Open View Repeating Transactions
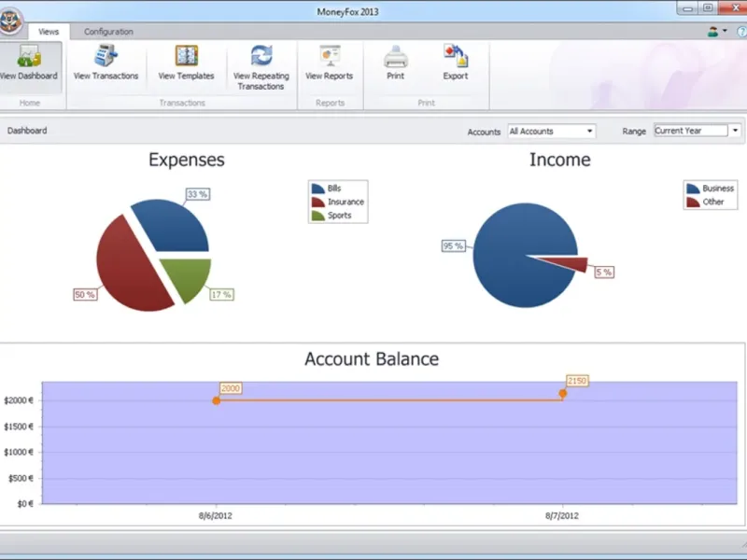The image size is (747, 560). click(261, 67)
